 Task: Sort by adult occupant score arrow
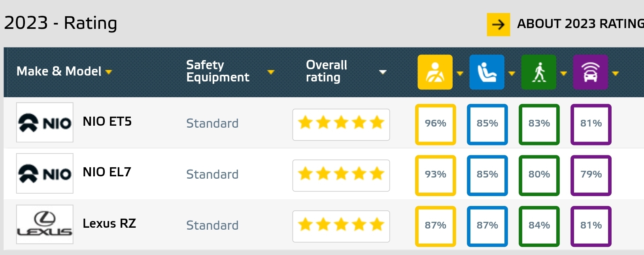click(460, 73)
